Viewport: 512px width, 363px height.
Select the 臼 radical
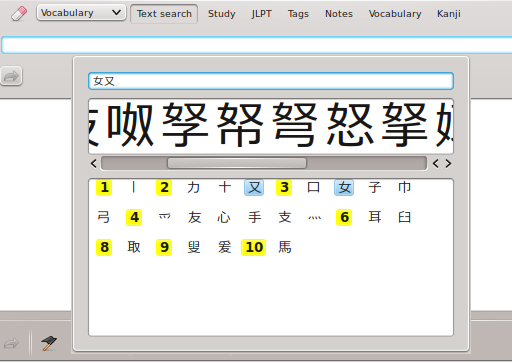[x=405, y=217]
